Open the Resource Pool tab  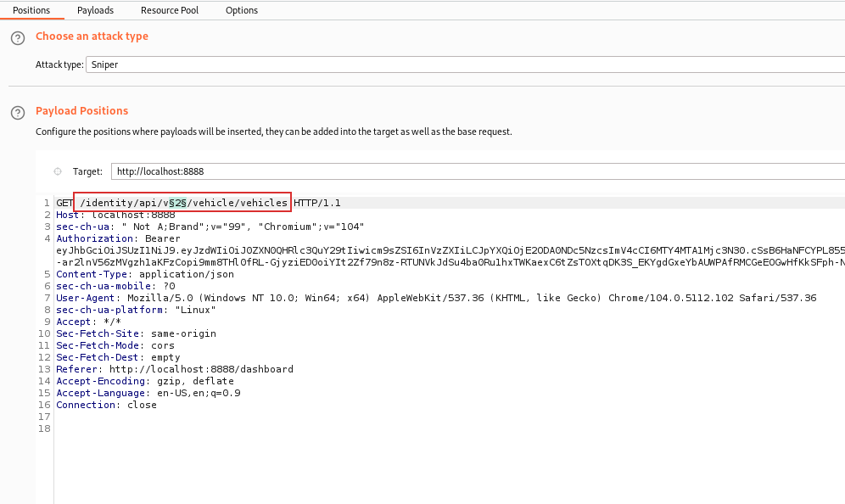pyautogui.click(x=169, y=10)
